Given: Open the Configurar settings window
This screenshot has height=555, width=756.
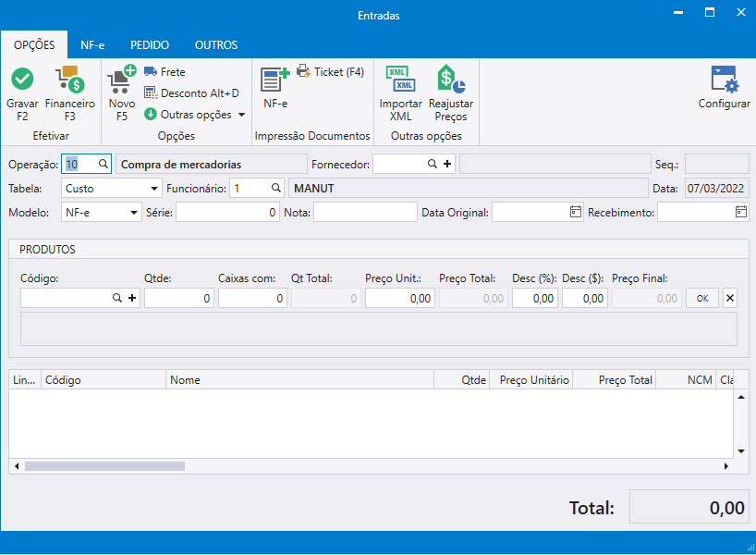Looking at the screenshot, I should point(725,87).
